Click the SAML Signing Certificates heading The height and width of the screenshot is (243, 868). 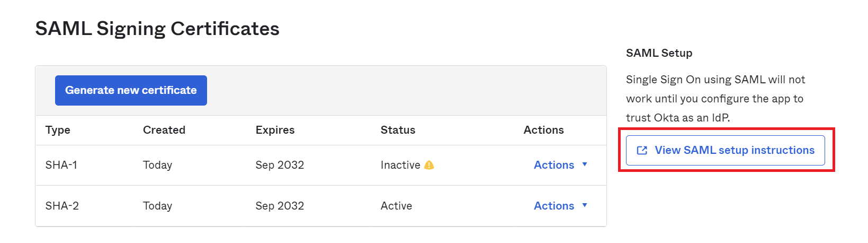[x=157, y=29]
